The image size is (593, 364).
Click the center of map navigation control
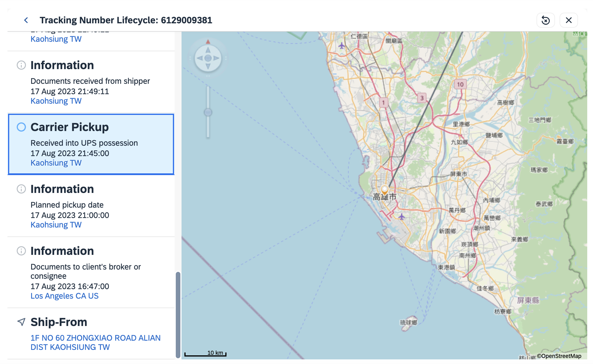point(208,58)
